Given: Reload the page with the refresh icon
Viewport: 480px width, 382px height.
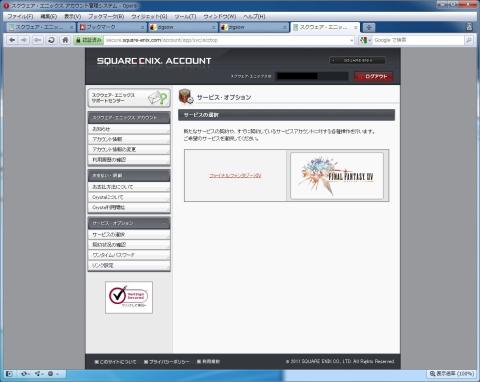Looking at the screenshot, I should pyautogui.click(x=51, y=40).
